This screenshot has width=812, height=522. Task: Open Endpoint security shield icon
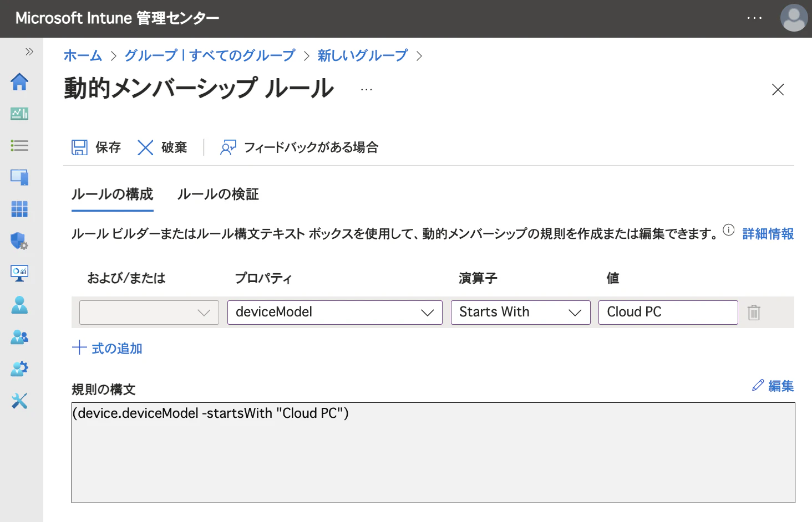click(19, 241)
